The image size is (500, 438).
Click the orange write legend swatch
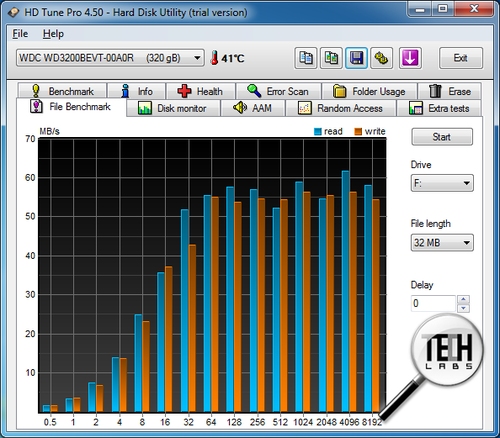(358, 131)
